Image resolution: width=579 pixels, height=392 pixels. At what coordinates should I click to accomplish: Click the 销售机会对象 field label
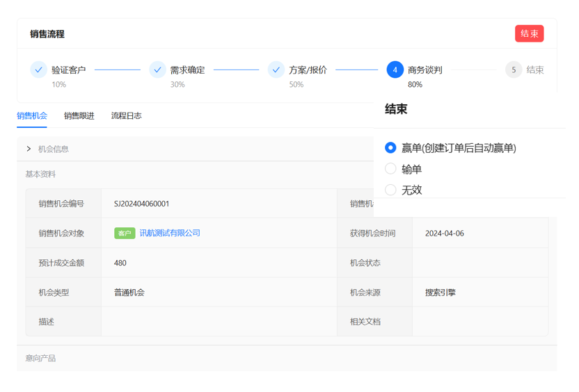[61, 234]
